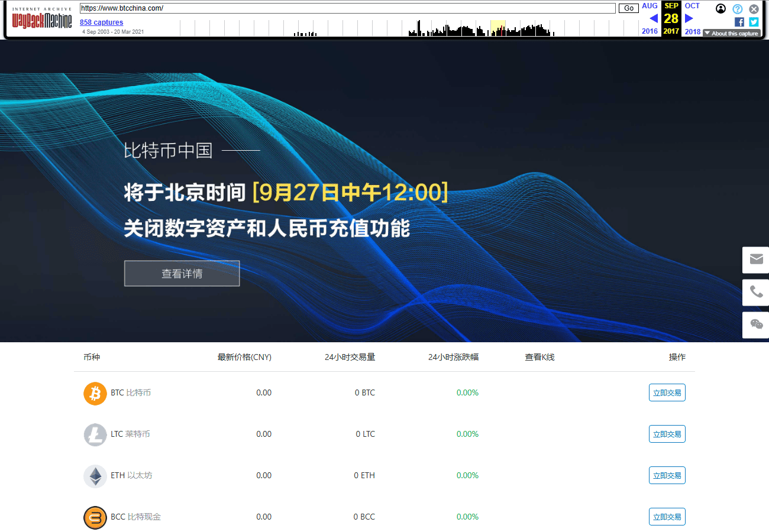This screenshot has width=769, height=532.
Task: Select the BTC 比特币 label
Action: tap(131, 392)
